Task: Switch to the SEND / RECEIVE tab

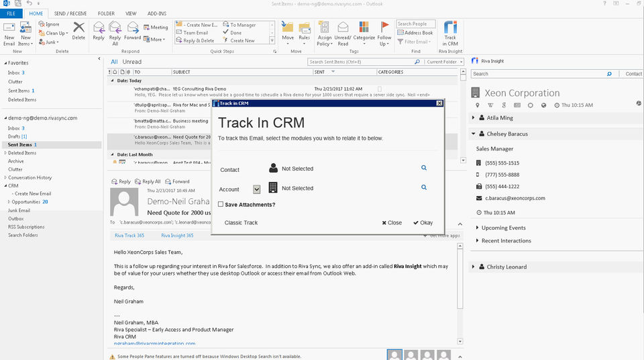Action: (70, 13)
